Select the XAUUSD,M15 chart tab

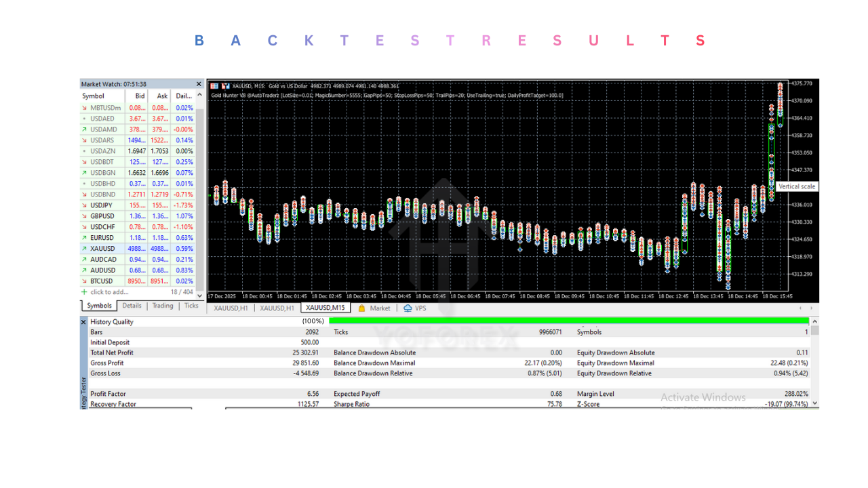tap(325, 308)
